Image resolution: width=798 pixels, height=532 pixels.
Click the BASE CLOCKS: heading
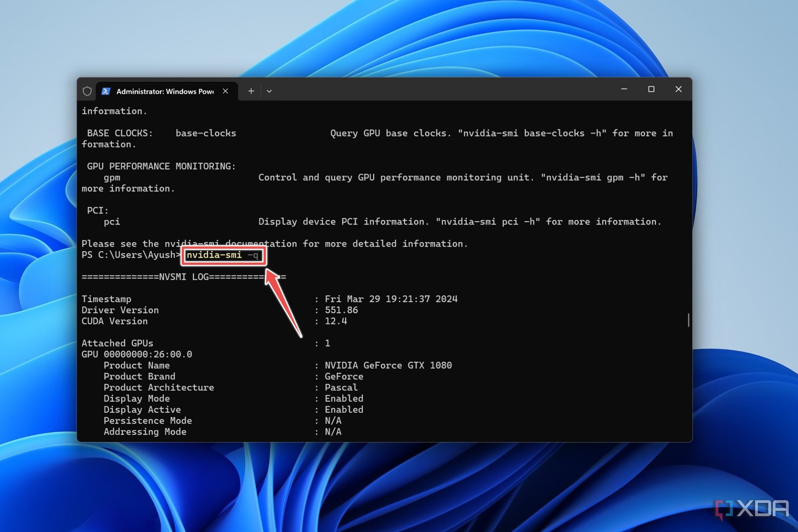pyautogui.click(x=120, y=133)
